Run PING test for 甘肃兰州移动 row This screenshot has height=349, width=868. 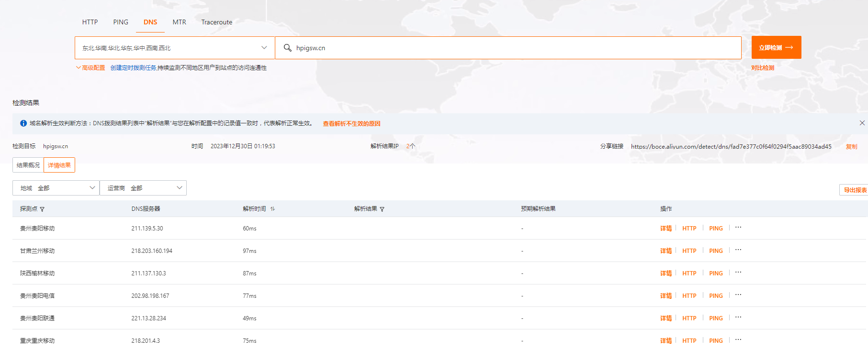716,251
